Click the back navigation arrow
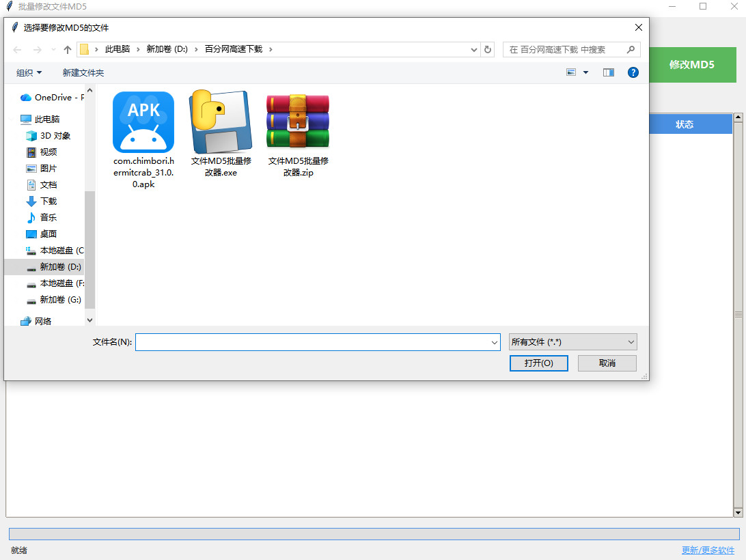Image resolution: width=746 pixels, height=560 pixels. [x=17, y=49]
